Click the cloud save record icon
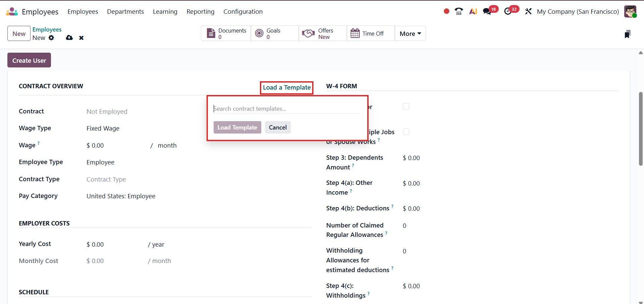 [69, 38]
